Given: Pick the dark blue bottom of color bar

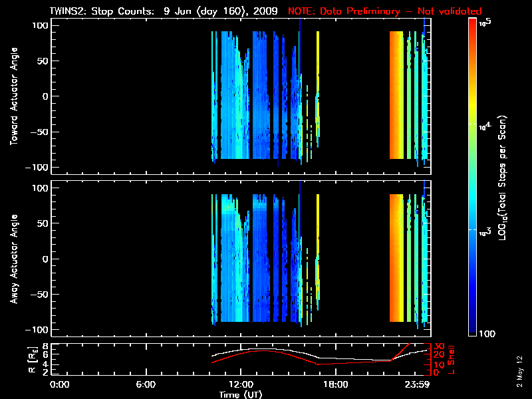Looking at the screenshot, I should 472,332.
